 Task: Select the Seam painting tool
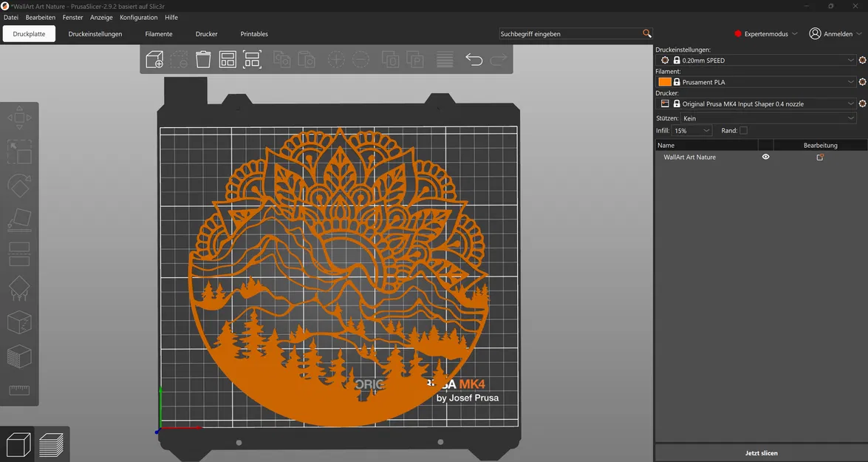pos(19,322)
